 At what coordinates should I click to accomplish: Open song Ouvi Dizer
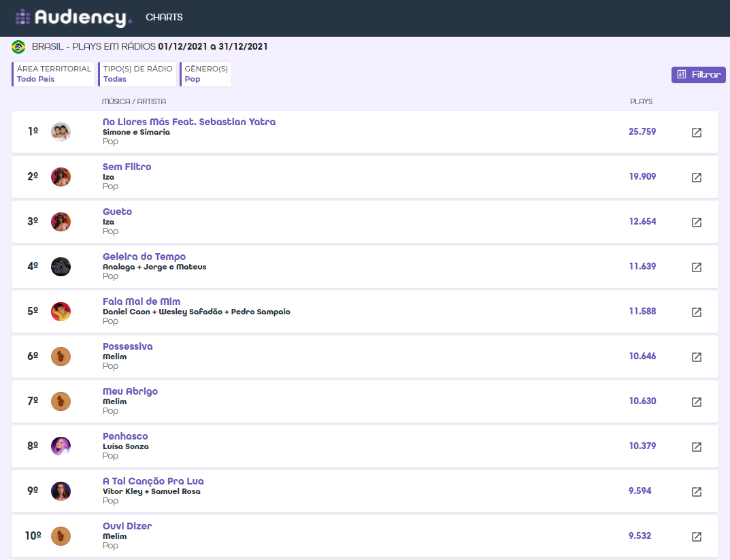(x=127, y=526)
